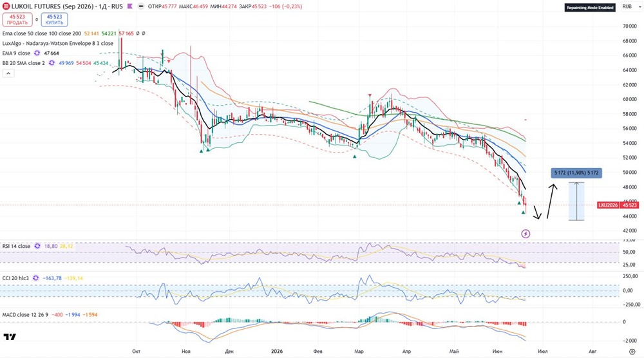The image size is (644, 358).
Task: Select the CCI 20 hlc3 indicator title
Action: (x=15, y=278)
